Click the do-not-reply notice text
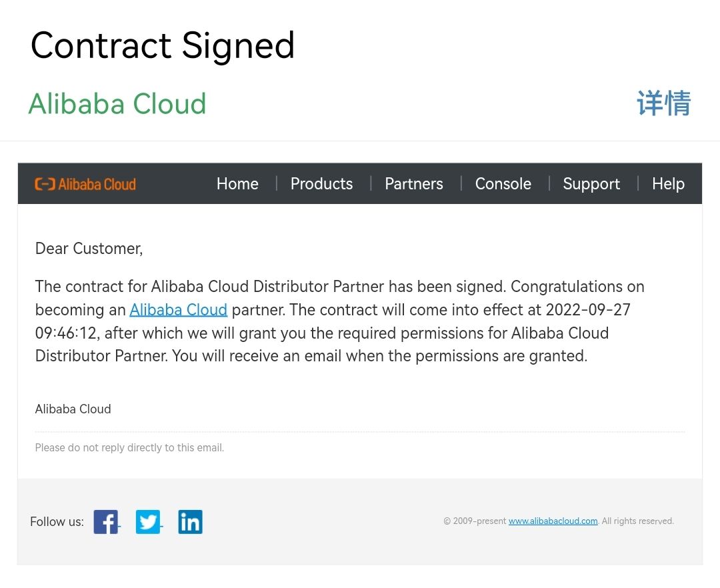The image size is (720, 588). 129,448
